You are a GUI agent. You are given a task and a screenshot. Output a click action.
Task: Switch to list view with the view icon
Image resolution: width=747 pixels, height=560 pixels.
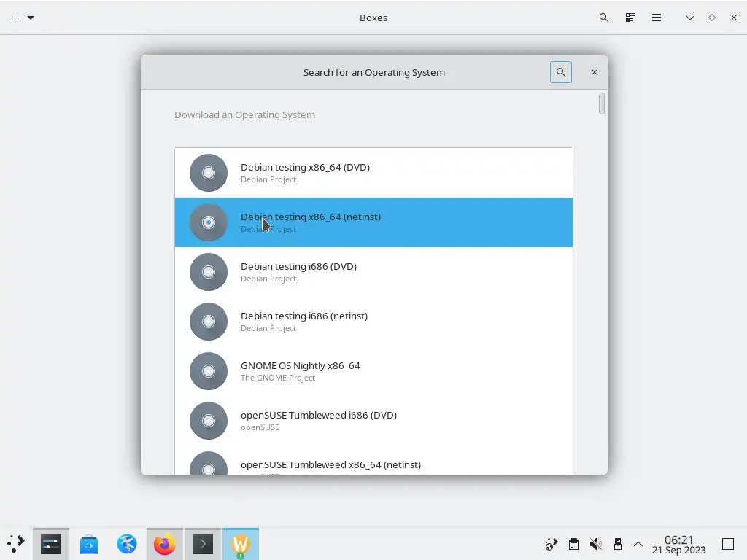[x=630, y=17]
